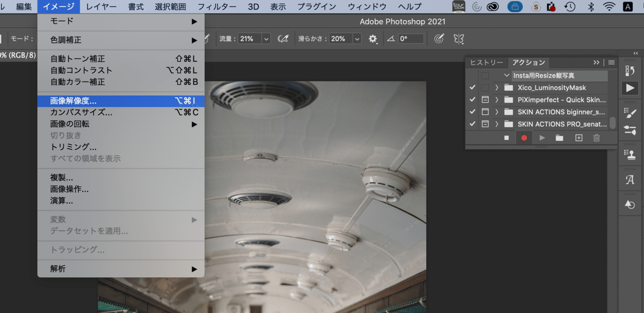Open the TourBox menu bar icon
The height and width of the screenshot is (313, 644).
(x=459, y=6)
